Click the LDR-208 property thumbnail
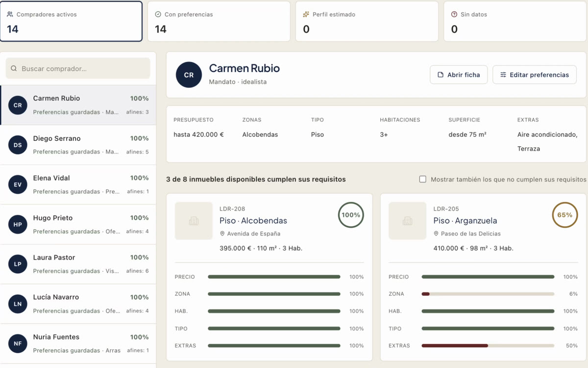The width and height of the screenshot is (588, 368). pyautogui.click(x=194, y=221)
